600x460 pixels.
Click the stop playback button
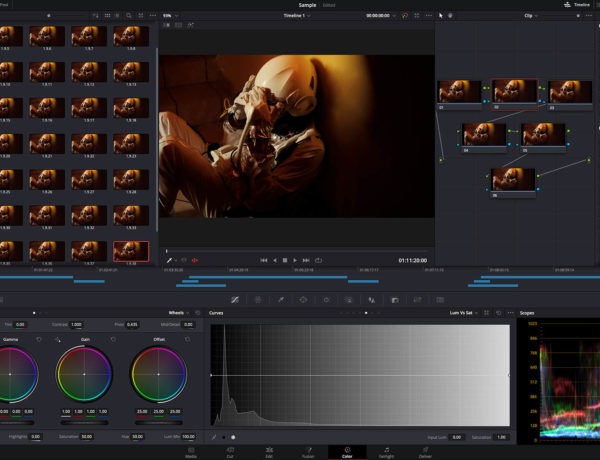(285, 260)
